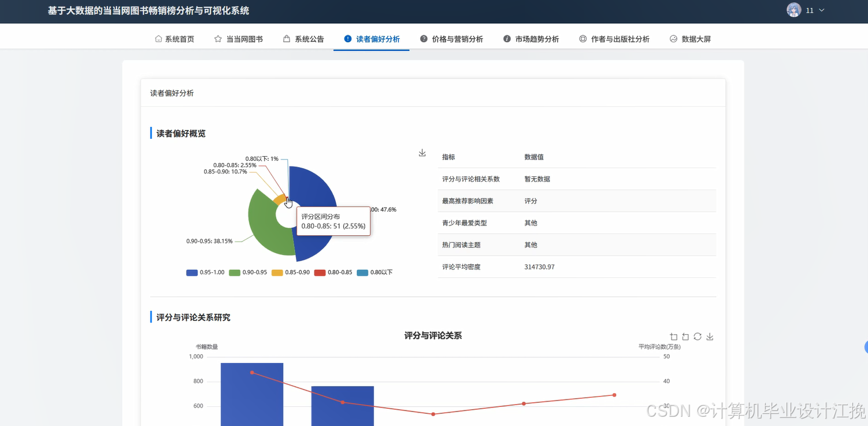This screenshot has width=868, height=426.
Task: Select the 暂无数据 value cell
Action: [537, 179]
